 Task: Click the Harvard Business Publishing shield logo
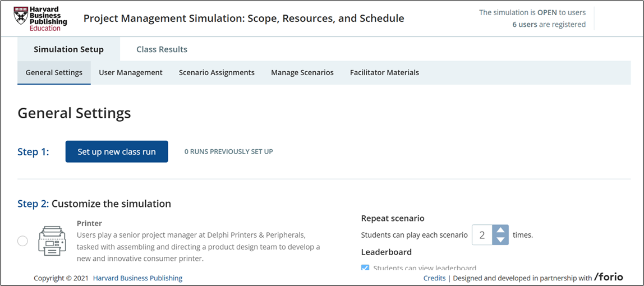[21, 16]
